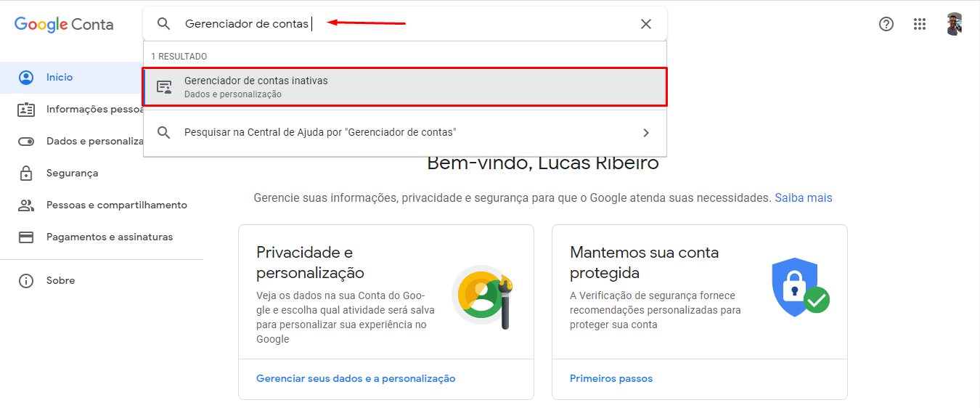Select the Início sidebar item
This screenshot has width=980, height=408.
[60, 77]
